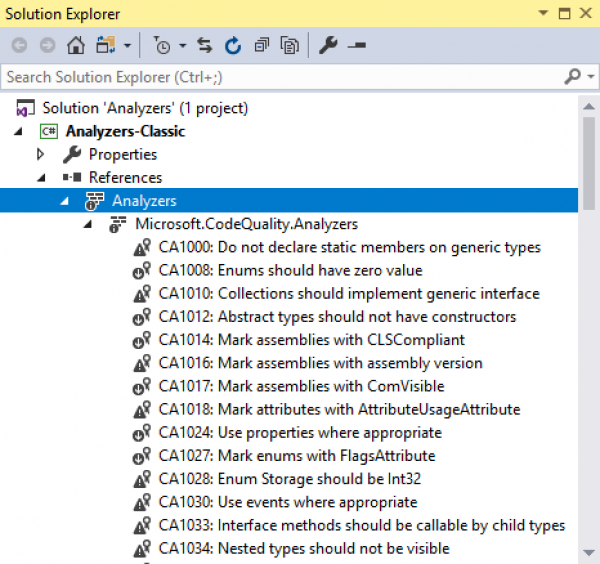Open dropdown arrow next to Pending Changes Filter
Image resolution: width=600 pixels, height=564 pixels.
tap(183, 46)
